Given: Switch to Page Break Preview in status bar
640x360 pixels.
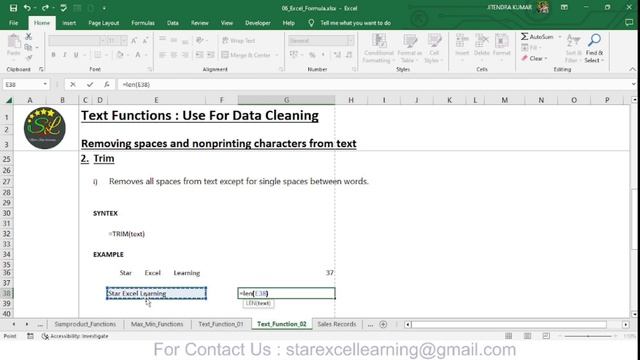Looking at the screenshot, I should (x=546, y=336).
